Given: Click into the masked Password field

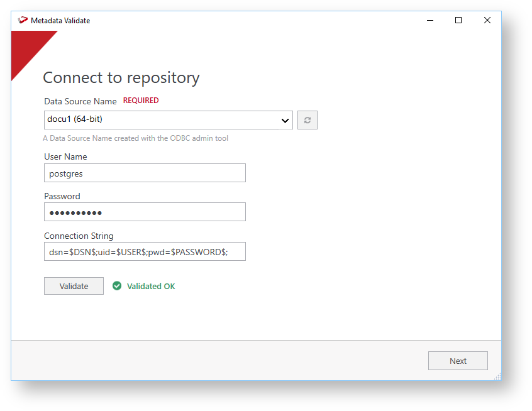Looking at the screenshot, I should (x=145, y=212).
